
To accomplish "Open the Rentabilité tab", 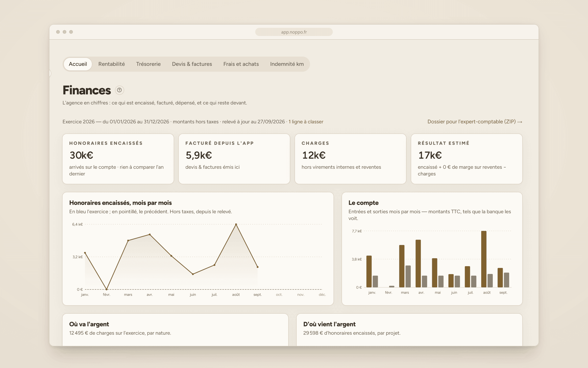I will click(111, 64).
